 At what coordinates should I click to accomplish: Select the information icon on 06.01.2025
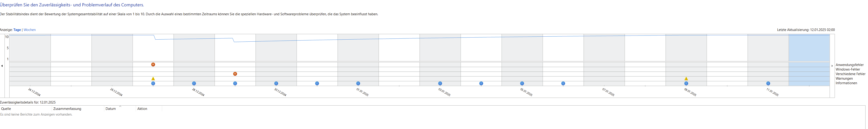pyautogui.click(x=563, y=83)
